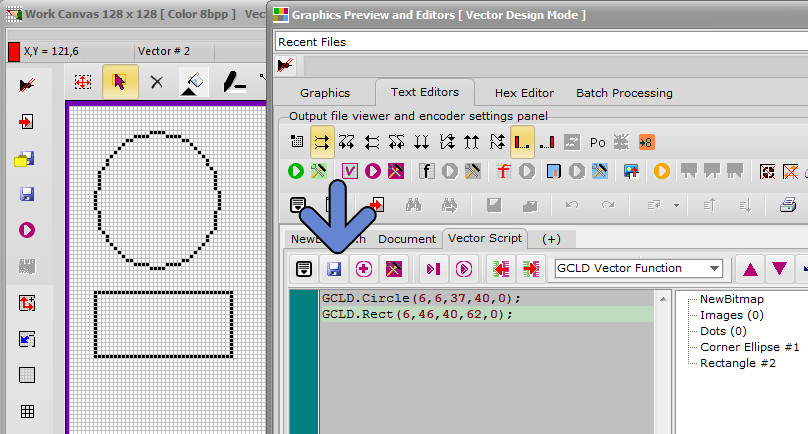Image resolution: width=808 pixels, height=434 pixels.
Task: Click binoculars with arrow find-next icon
Action: tap(449, 205)
